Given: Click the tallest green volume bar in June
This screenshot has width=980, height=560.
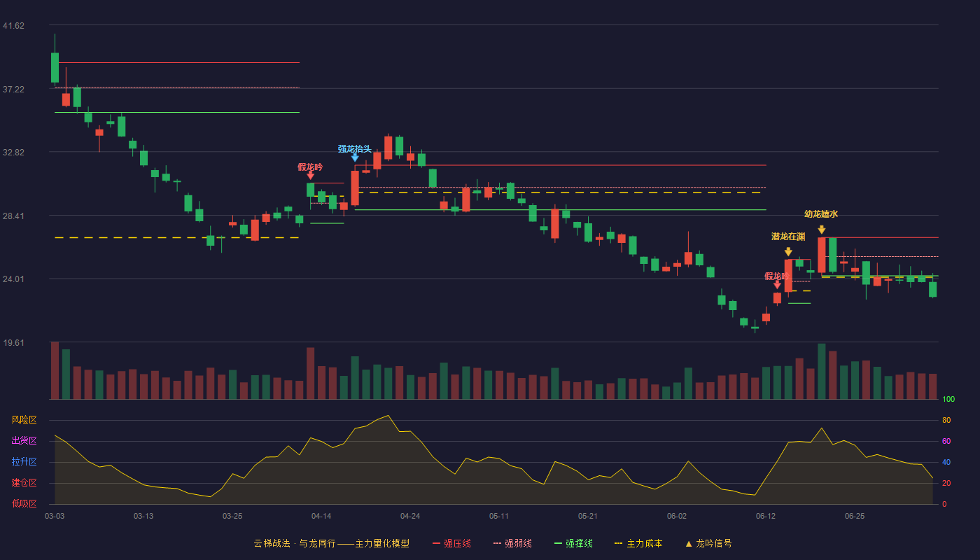Looking at the screenshot, I should pyautogui.click(x=822, y=372).
